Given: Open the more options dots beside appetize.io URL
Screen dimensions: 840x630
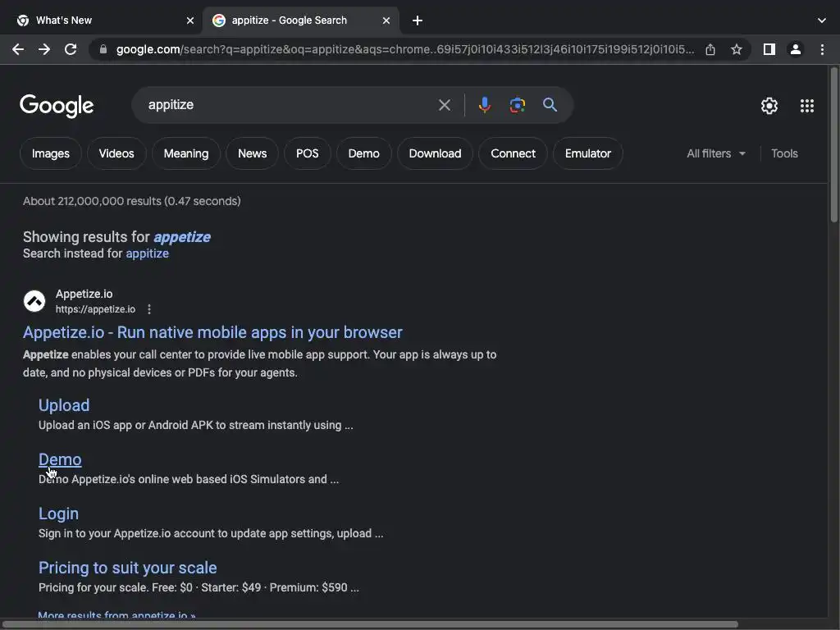Looking at the screenshot, I should pyautogui.click(x=149, y=309).
